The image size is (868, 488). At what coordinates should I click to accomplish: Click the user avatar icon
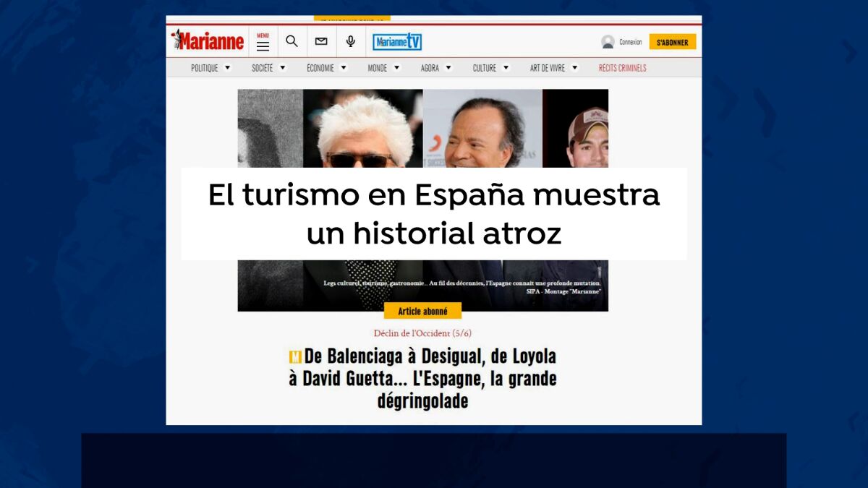pyautogui.click(x=608, y=42)
